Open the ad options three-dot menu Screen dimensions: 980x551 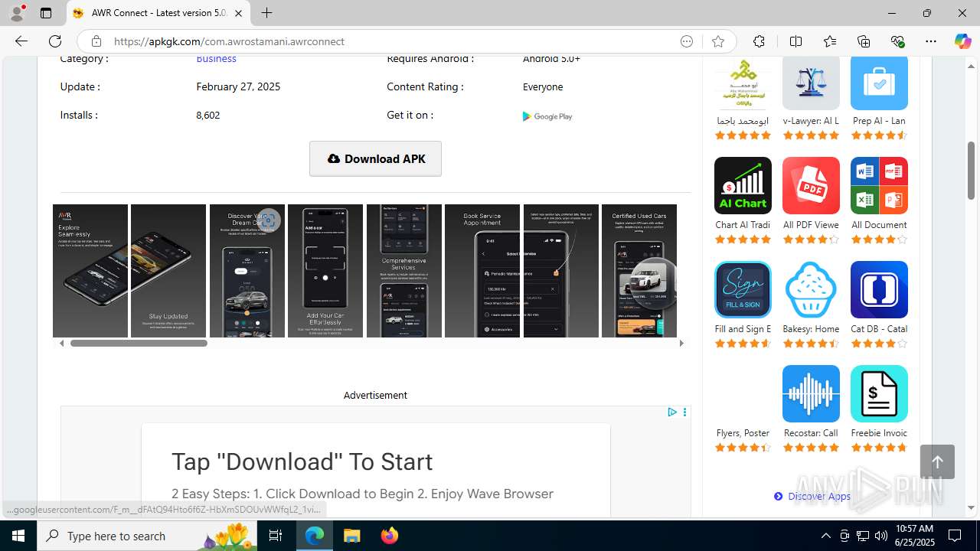(x=684, y=412)
